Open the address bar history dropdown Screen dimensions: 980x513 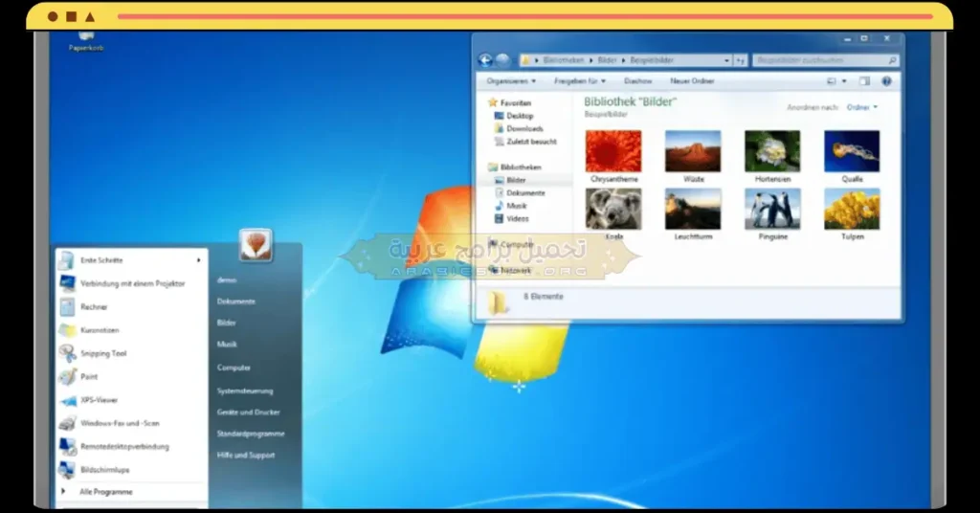[726, 60]
